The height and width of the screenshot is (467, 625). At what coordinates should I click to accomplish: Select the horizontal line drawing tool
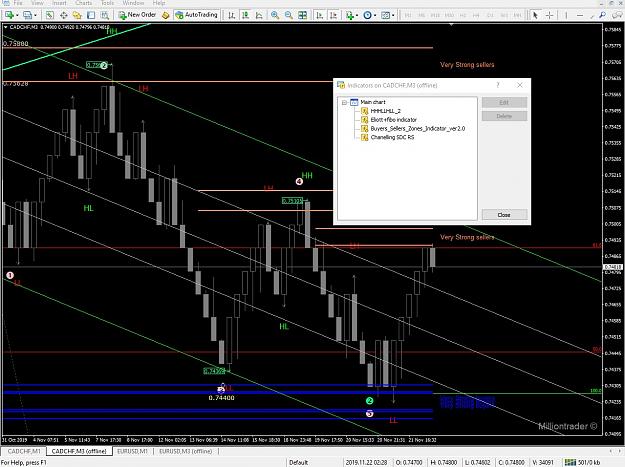coord(580,15)
